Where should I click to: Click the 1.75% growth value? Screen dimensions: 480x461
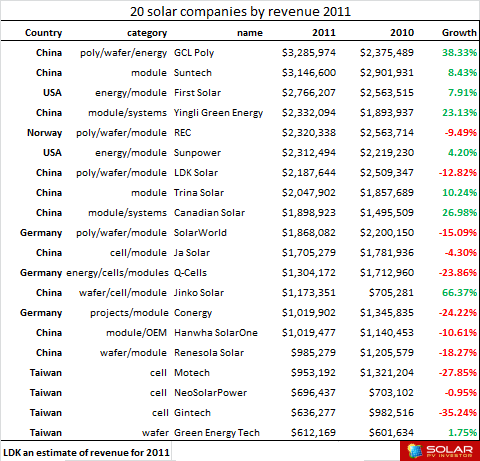[x=462, y=433]
